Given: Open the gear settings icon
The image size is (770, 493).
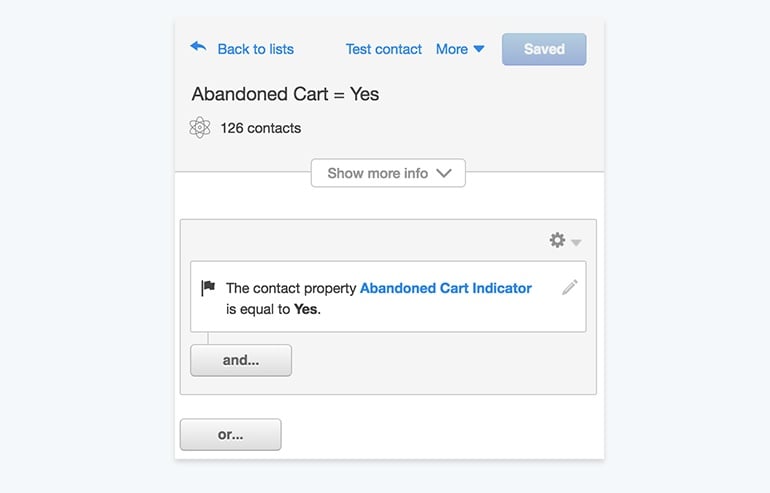Looking at the screenshot, I should (557, 240).
